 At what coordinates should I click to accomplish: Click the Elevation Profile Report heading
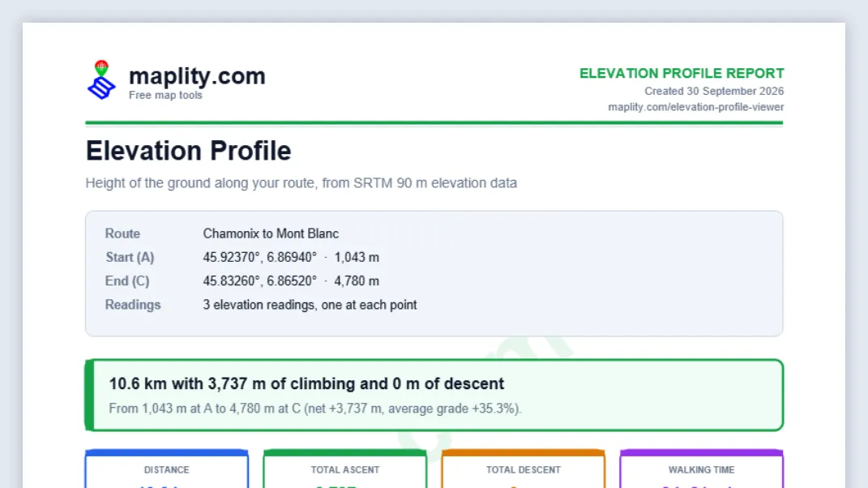[x=682, y=73]
